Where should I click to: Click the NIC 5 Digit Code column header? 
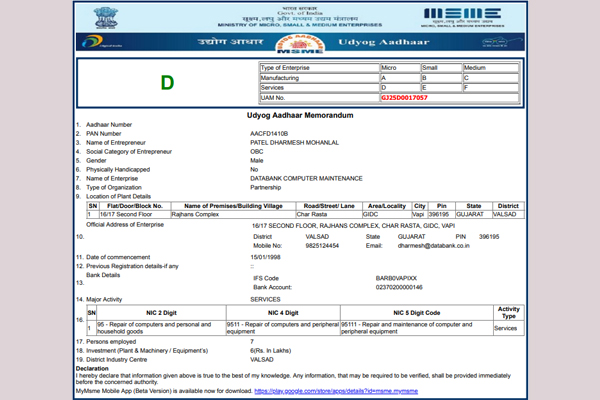click(x=417, y=313)
